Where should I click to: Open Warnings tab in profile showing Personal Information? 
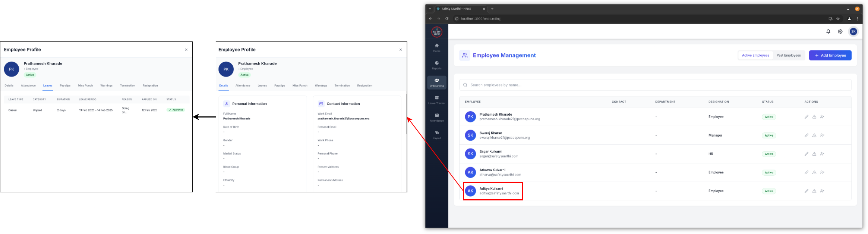321,85
